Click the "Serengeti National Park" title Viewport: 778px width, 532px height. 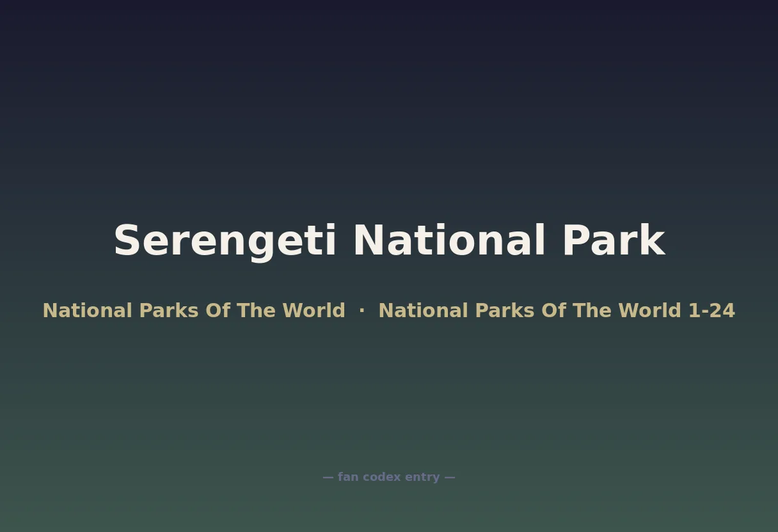click(x=389, y=241)
